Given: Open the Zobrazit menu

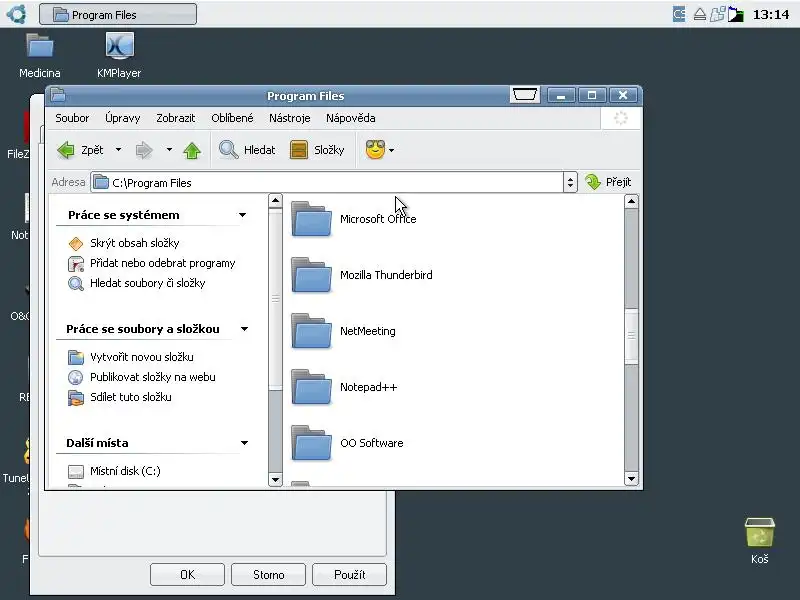Looking at the screenshot, I should pos(176,118).
